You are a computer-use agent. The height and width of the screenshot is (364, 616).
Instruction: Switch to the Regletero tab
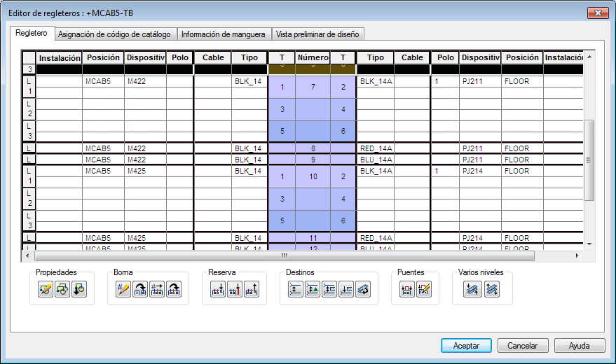[x=32, y=33]
